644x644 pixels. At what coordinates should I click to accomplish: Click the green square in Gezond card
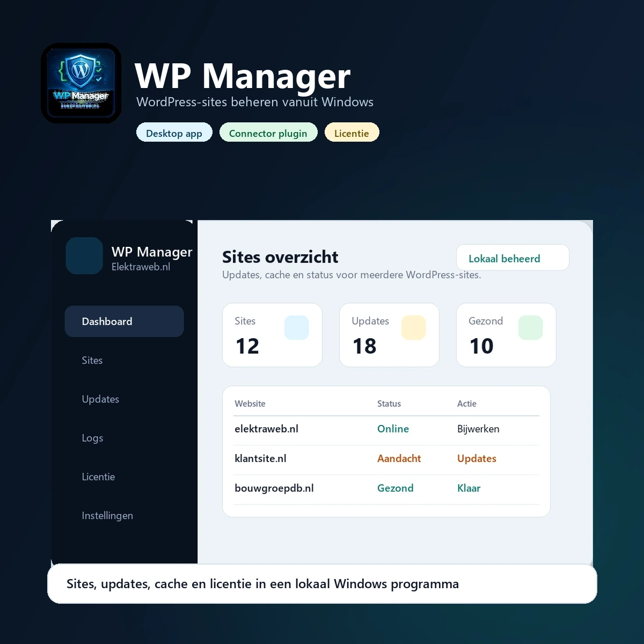coord(530,327)
